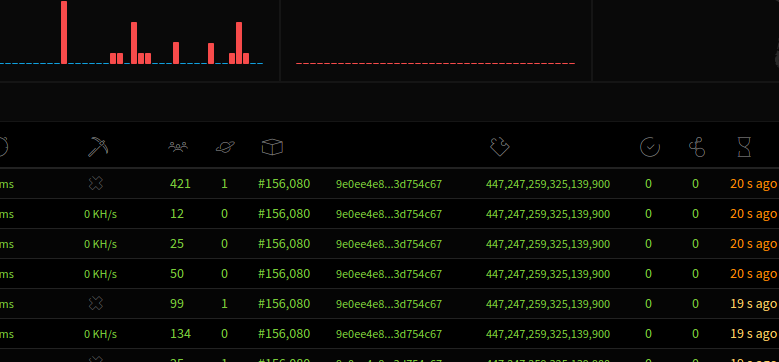Select the tallest red bar in the left chart
The width and height of the screenshot is (779, 362).
pos(64,32)
